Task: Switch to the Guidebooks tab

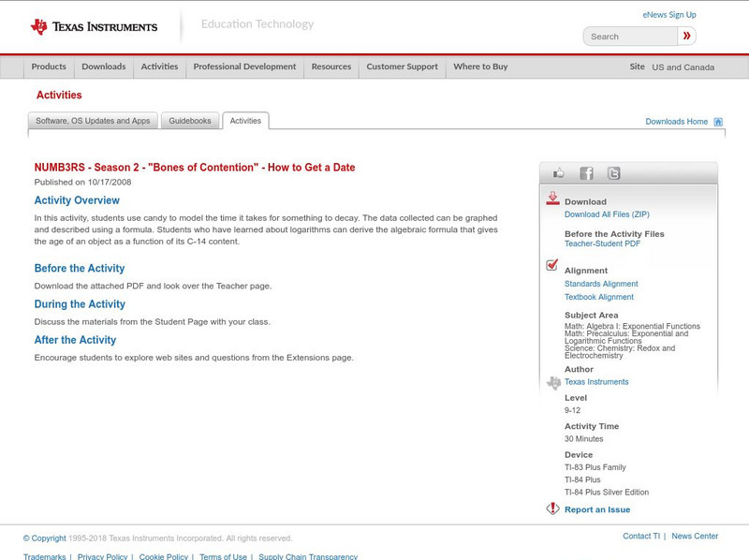Action: coord(190,121)
